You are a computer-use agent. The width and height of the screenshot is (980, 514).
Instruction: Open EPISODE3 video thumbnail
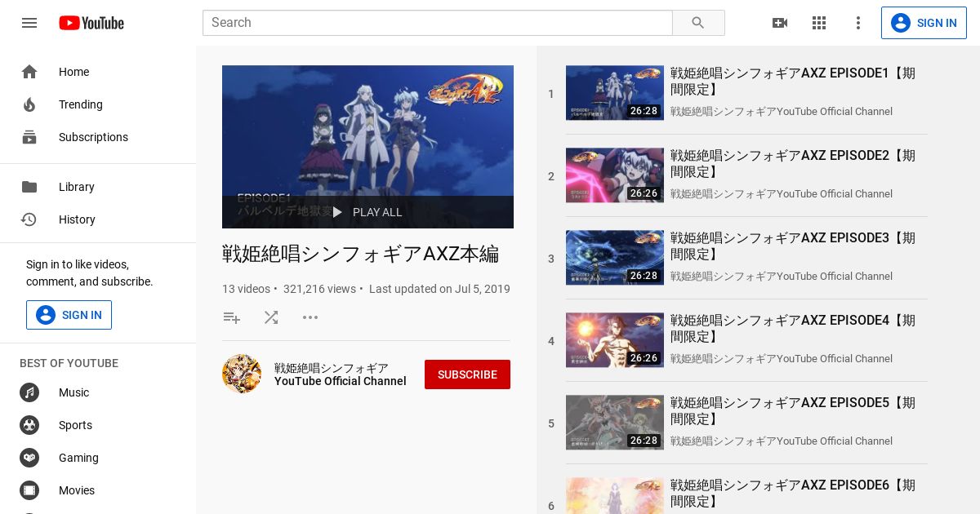[x=615, y=258]
